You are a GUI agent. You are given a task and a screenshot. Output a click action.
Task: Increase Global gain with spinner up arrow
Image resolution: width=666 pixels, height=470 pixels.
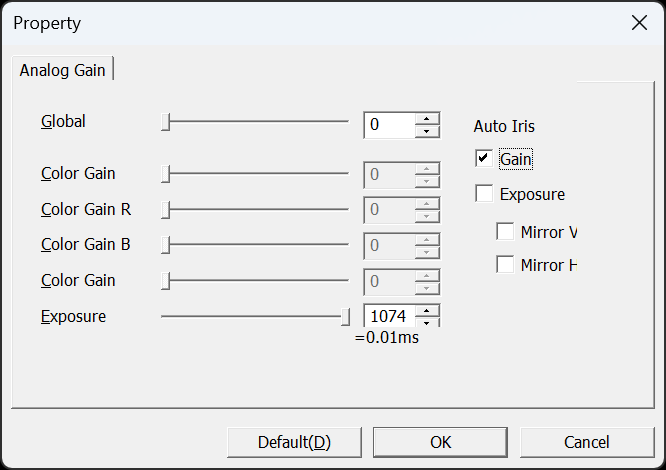[427, 119]
